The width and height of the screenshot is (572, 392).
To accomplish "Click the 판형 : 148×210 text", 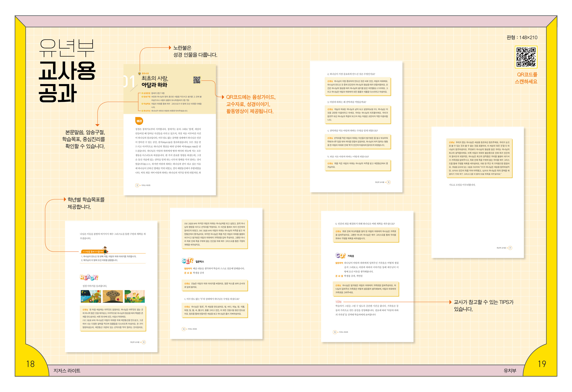I will tap(522, 37).
